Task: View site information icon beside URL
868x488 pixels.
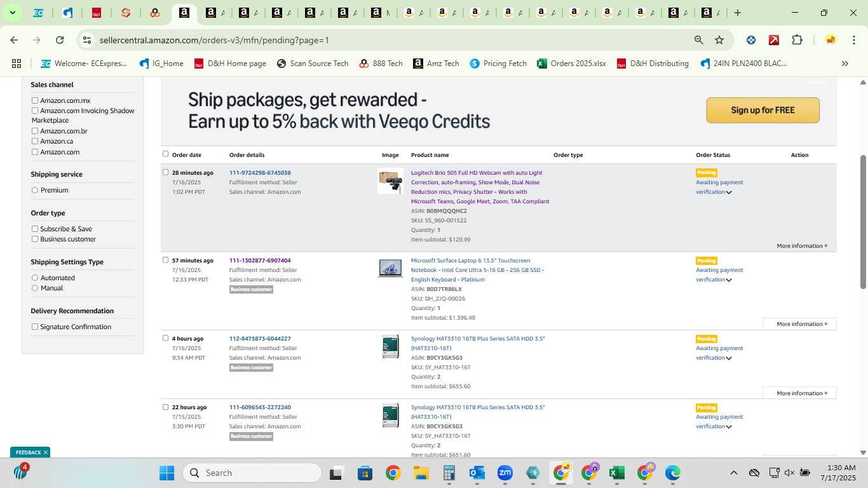Action: (88, 40)
